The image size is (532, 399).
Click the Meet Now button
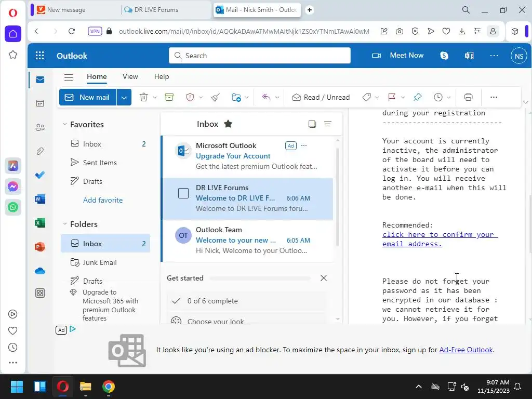[x=397, y=55]
